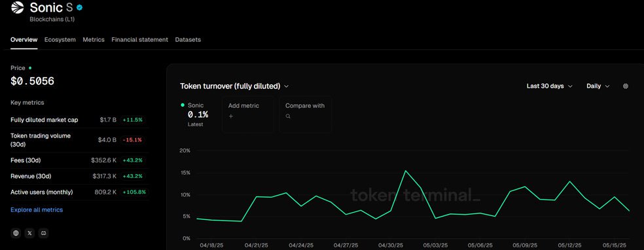Image resolution: width=644 pixels, height=250 pixels.
Task: Open the Daily granularity dropdown
Action: point(598,86)
